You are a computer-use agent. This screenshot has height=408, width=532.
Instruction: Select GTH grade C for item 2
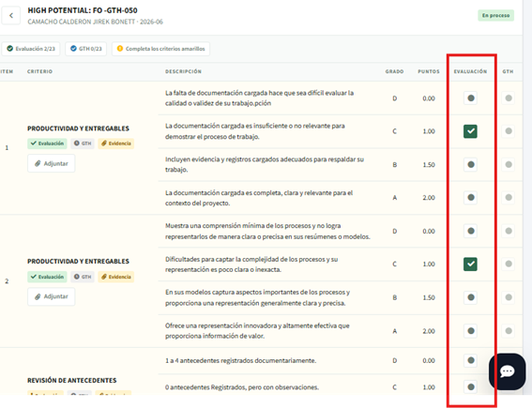click(x=509, y=264)
